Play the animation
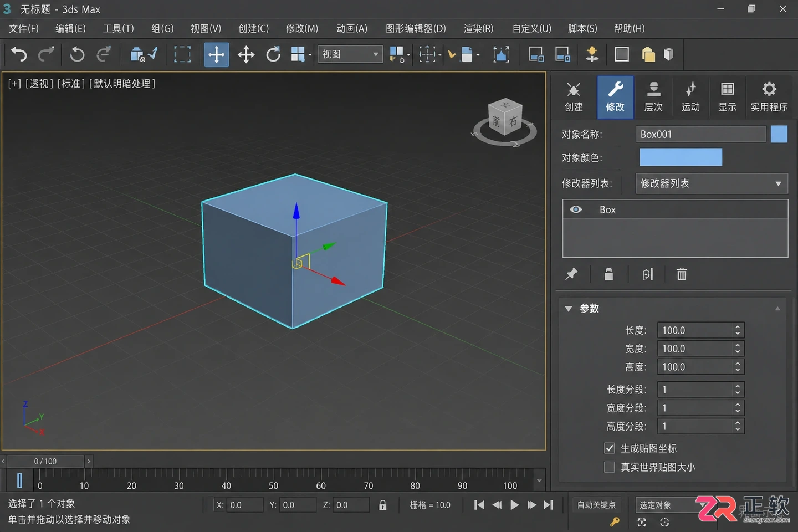798x532 pixels. tap(514, 505)
